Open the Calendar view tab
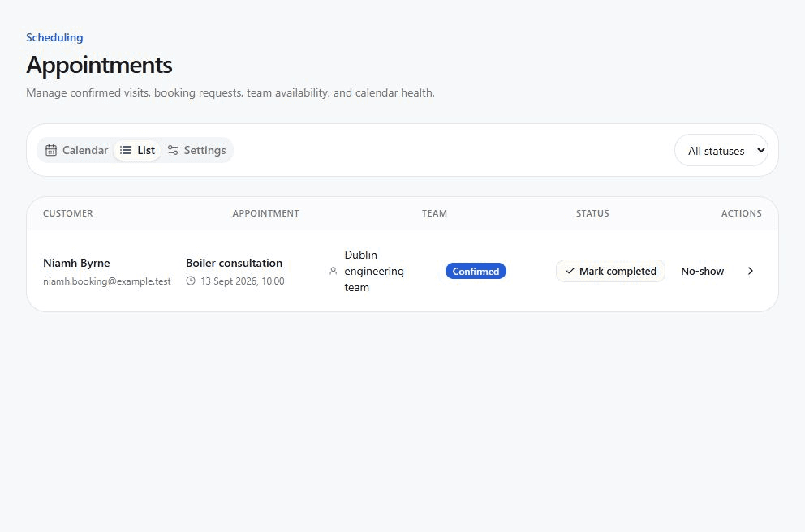The image size is (805, 532). (76, 150)
